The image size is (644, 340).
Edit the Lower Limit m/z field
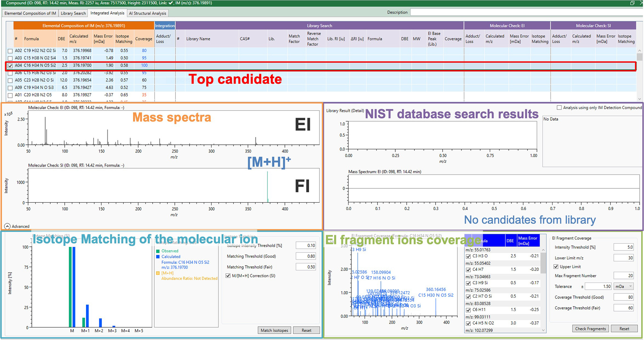(x=624, y=258)
